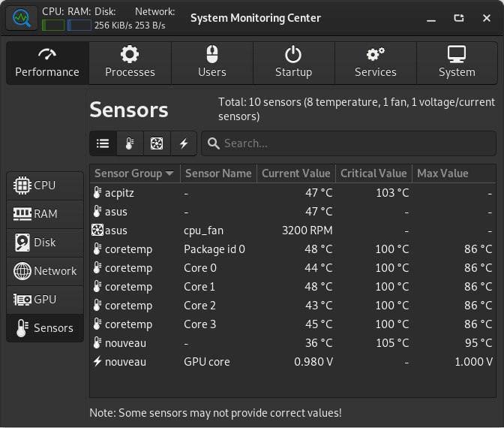Screen dimensions: 504x428
Task: Click the 36 °C current value
Action: click(319, 343)
